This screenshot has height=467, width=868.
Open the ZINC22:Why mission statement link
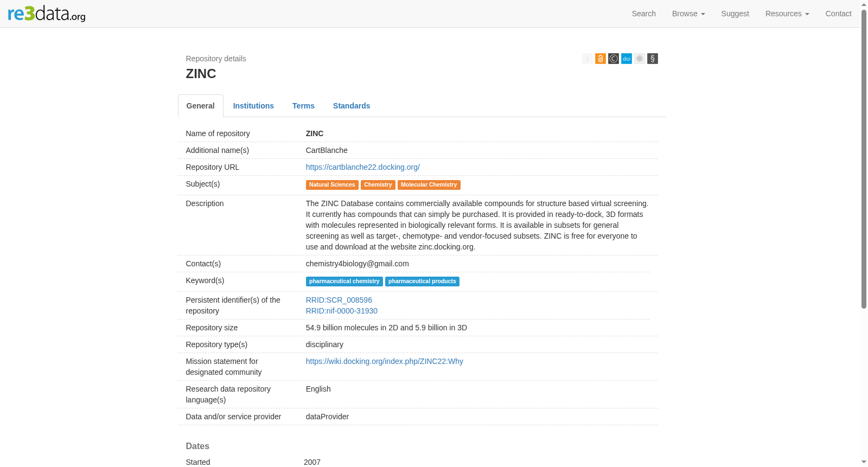pyautogui.click(x=385, y=361)
